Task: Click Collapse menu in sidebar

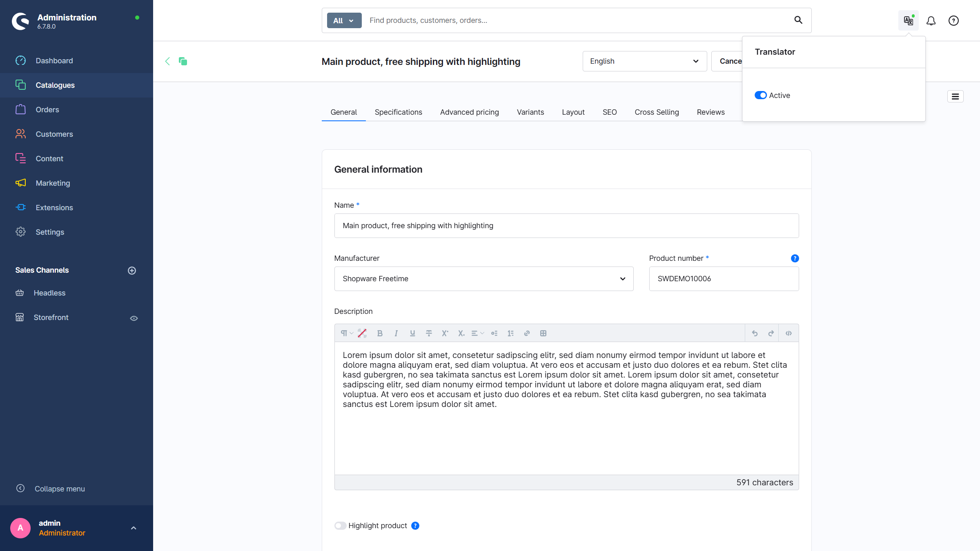Action: (60, 489)
